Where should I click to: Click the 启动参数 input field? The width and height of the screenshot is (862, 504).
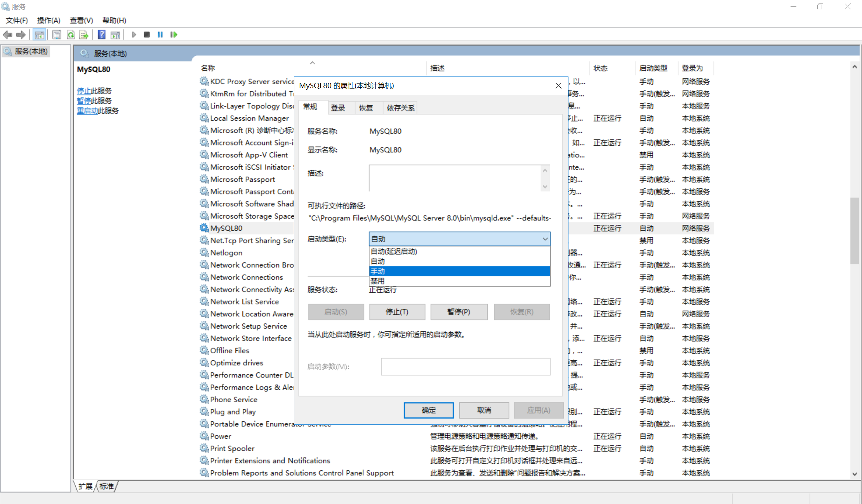466,367
